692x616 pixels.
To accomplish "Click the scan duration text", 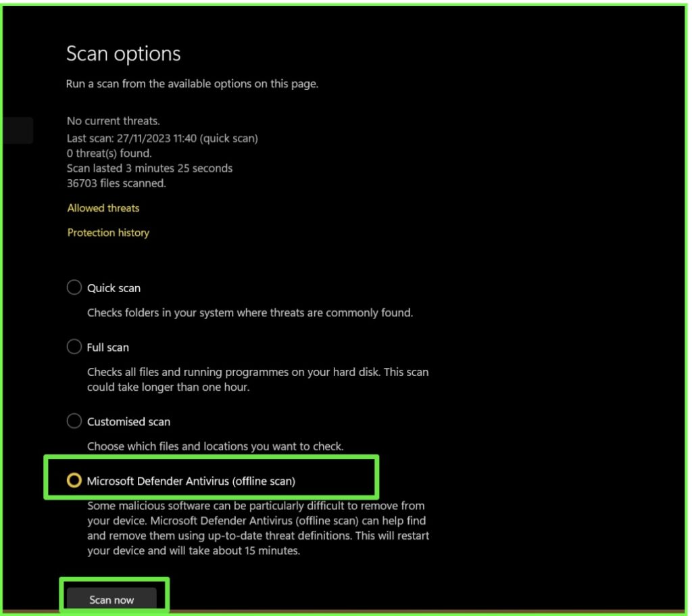I will pos(149,168).
